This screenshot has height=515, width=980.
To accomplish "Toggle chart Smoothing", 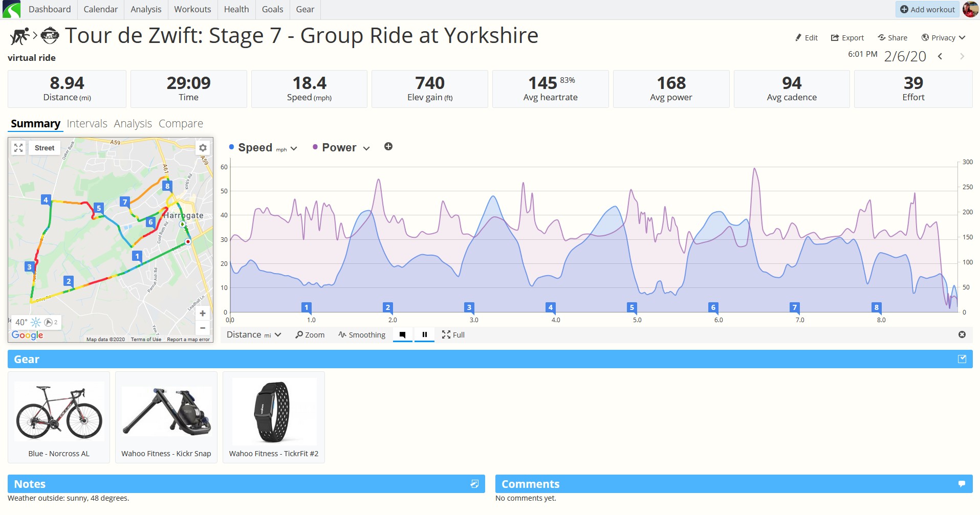I will [x=362, y=335].
